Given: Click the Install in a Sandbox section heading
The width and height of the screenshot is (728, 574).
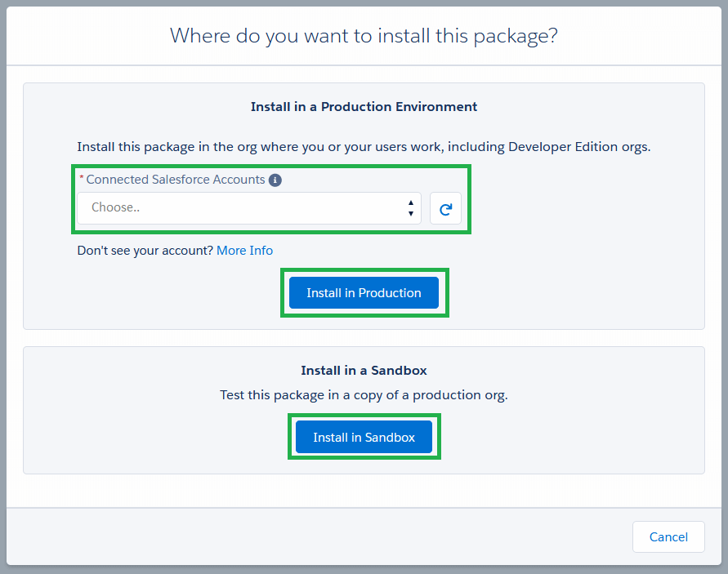Looking at the screenshot, I should pos(363,370).
